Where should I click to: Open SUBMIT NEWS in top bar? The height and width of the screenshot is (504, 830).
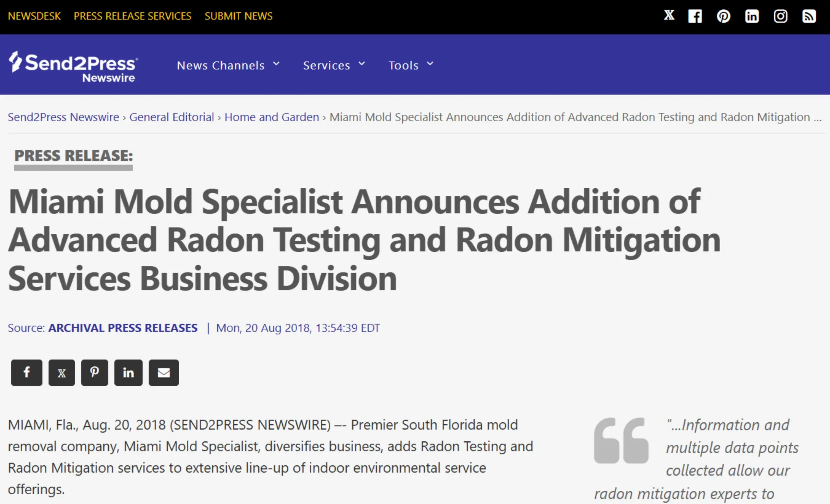[239, 16]
